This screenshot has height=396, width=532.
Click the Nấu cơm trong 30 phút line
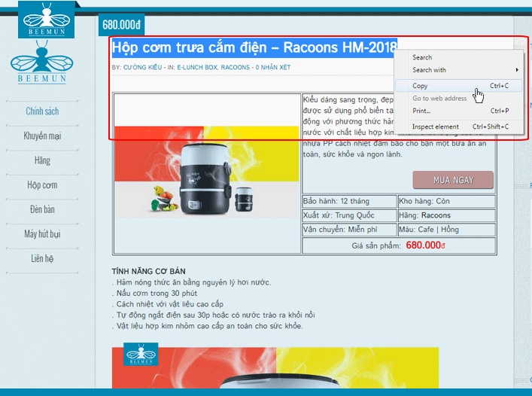(x=157, y=293)
